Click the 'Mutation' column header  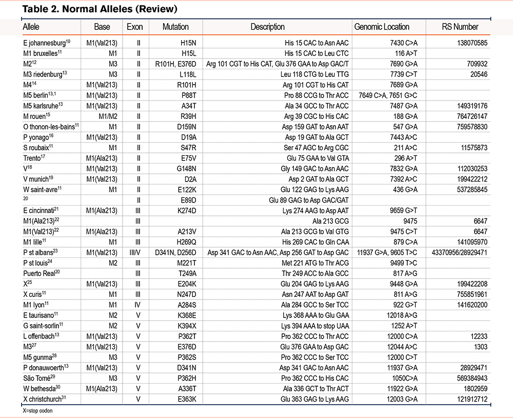[175, 27]
